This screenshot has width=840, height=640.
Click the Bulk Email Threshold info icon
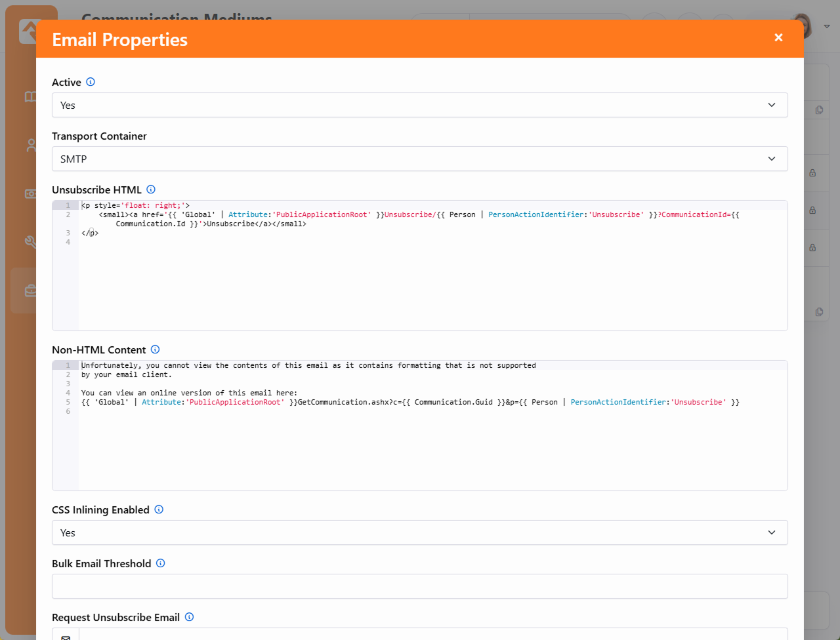[x=160, y=563]
